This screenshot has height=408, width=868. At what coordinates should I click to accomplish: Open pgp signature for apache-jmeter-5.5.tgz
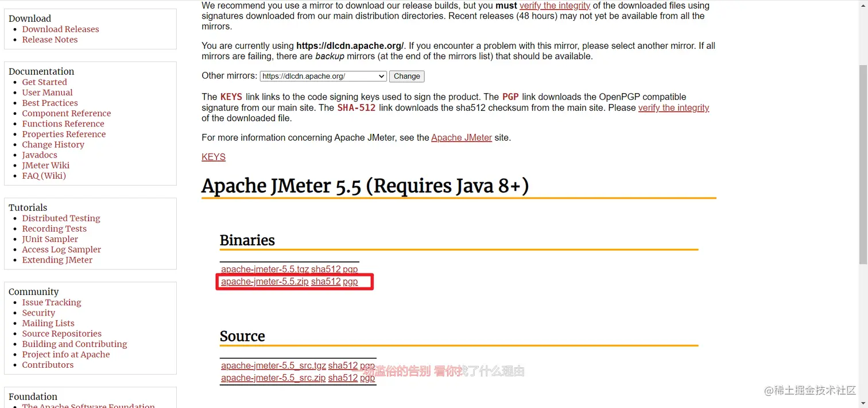[x=350, y=269]
